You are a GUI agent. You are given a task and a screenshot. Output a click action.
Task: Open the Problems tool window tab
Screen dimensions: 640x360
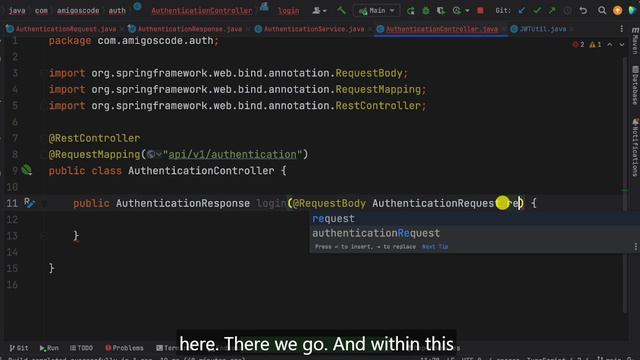click(124, 348)
